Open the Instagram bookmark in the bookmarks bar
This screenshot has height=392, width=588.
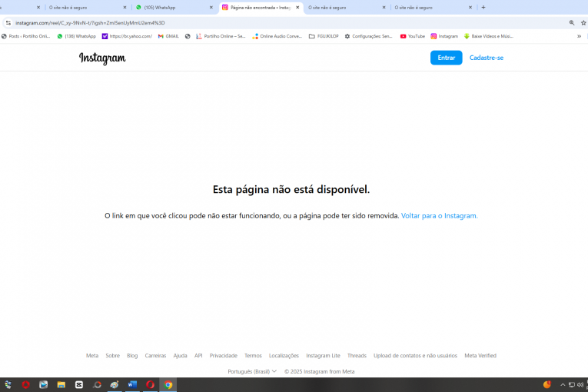click(444, 36)
